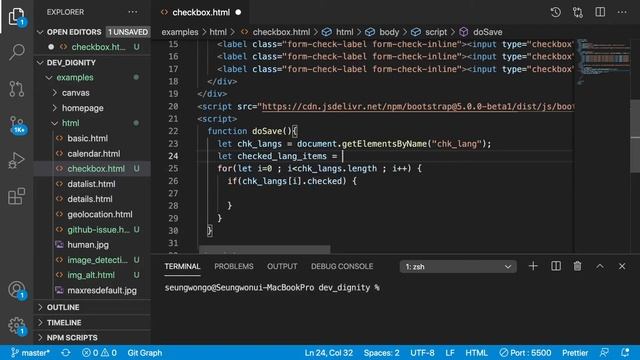The image size is (640, 360).
Task: Open geolocation.html in the file tree
Action: coord(100,214)
